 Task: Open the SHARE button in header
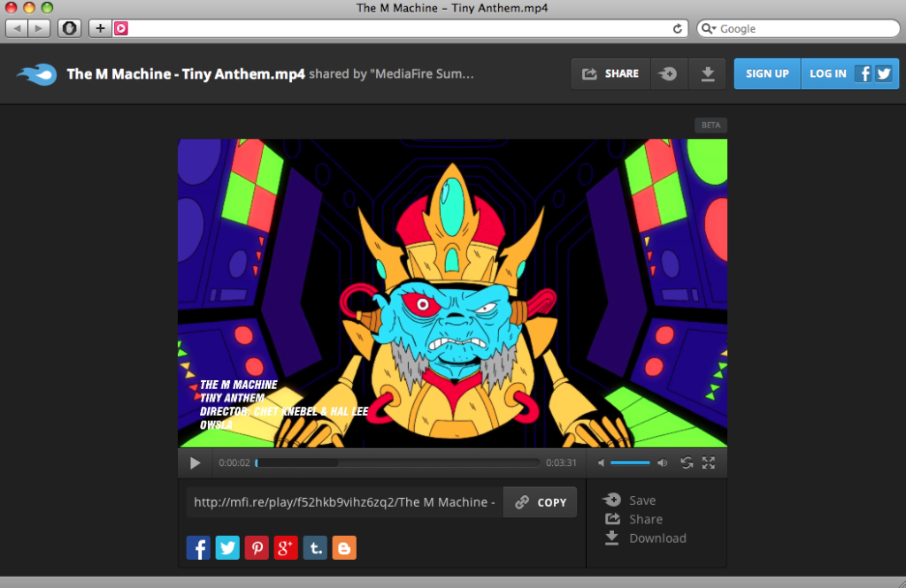pos(610,74)
